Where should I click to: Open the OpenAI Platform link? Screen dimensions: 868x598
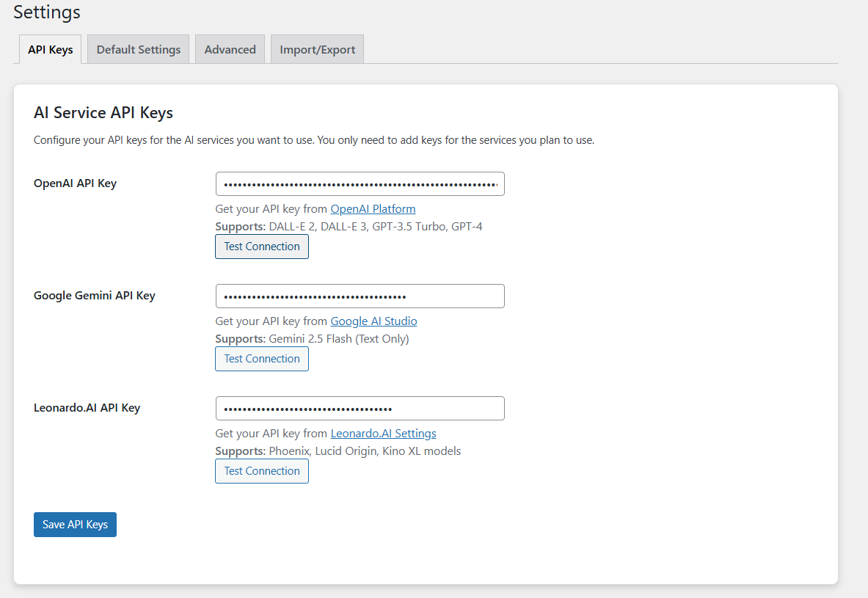pos(373,209)
